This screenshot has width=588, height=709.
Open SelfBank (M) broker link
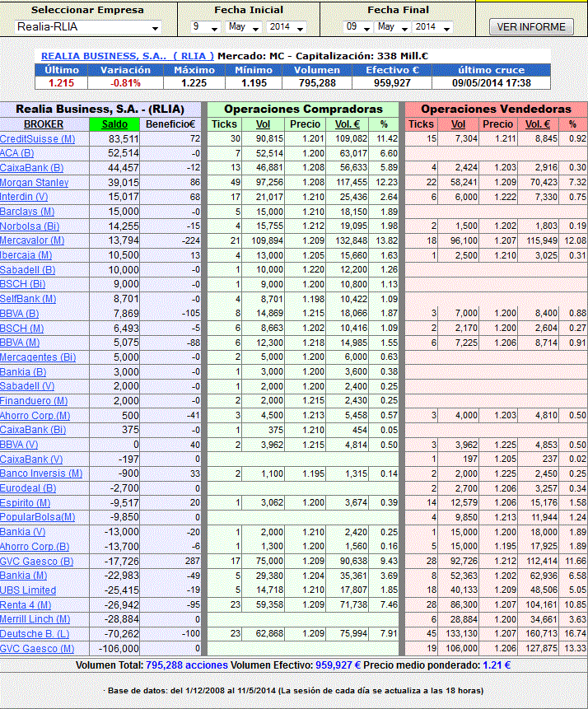coord(28,299)
